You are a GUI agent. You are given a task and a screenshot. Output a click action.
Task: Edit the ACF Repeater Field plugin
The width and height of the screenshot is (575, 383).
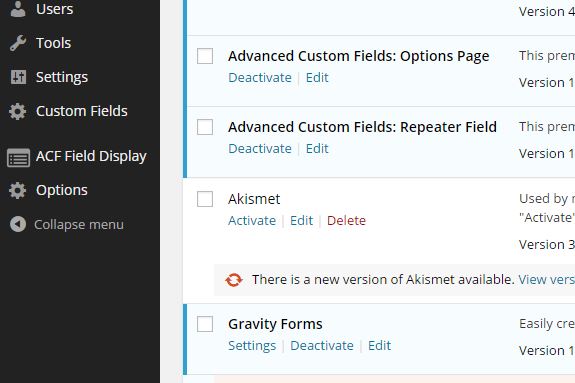(x=317, y=149)
